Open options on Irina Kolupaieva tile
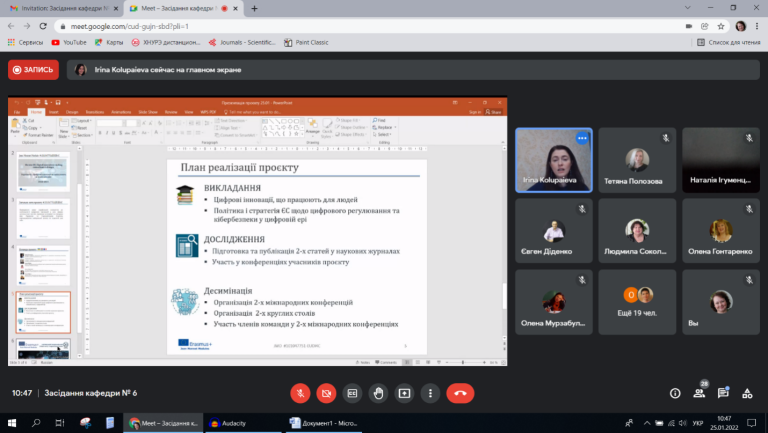 pyautogui.click(x=582, y=138)
